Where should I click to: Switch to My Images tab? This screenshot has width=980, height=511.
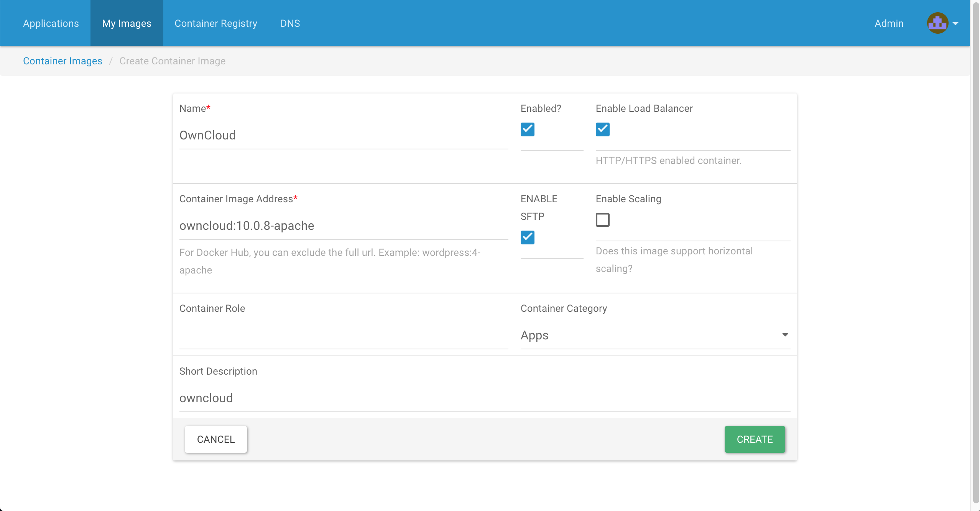pos(127,23)
